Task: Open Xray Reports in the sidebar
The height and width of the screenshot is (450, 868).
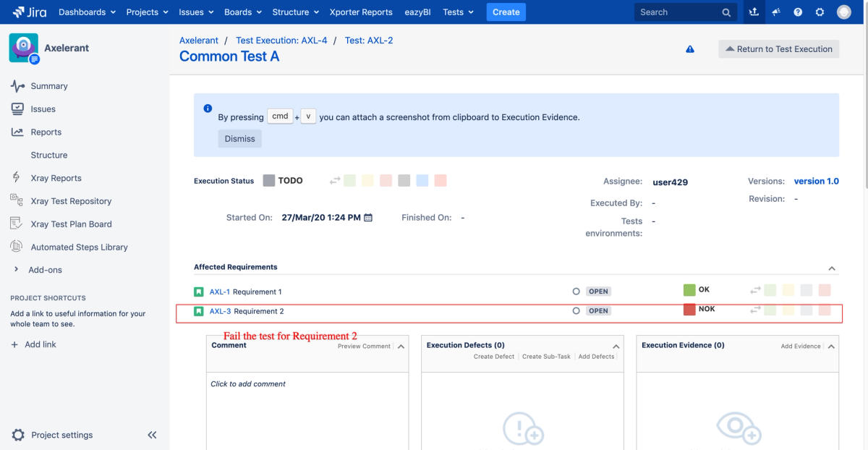Action: [56, 178]
